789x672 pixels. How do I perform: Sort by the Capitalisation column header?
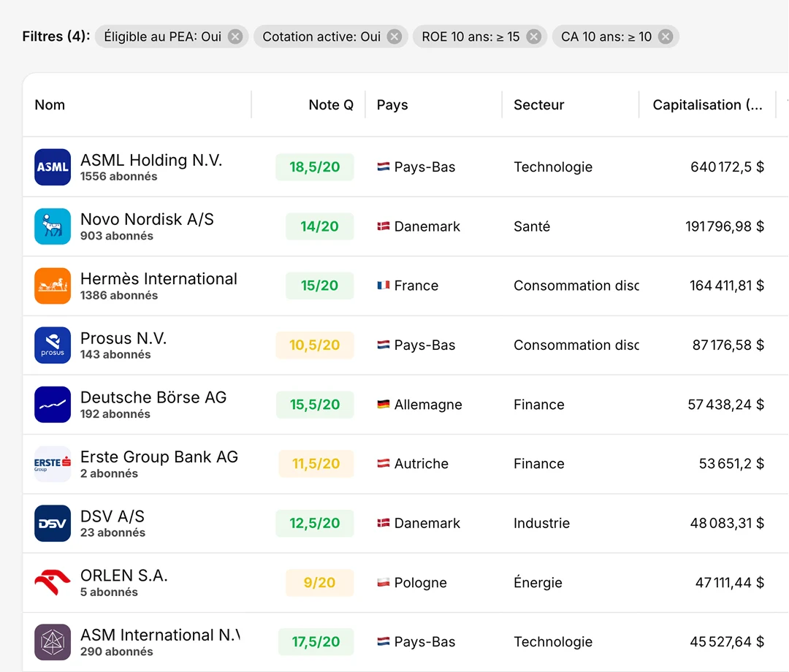[x=707, y=104]
